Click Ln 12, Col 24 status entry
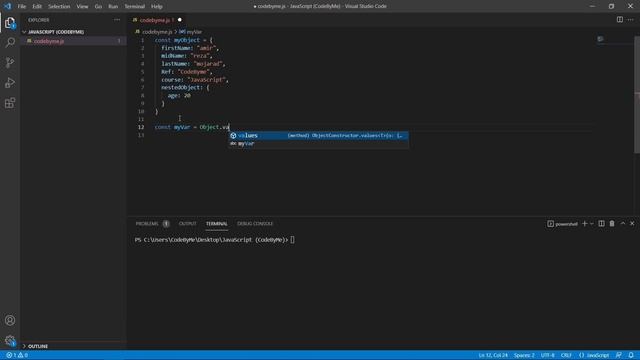 point(493,355)
